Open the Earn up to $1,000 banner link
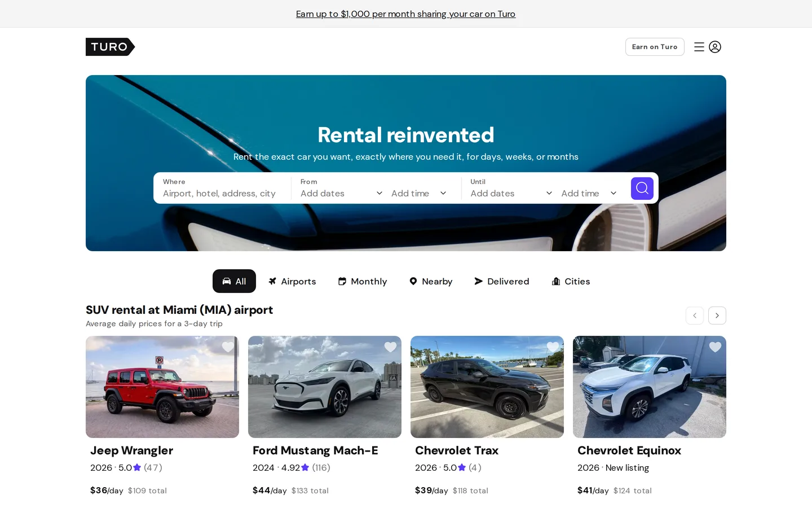Viewport: 812px width, 508px height. 405,14
